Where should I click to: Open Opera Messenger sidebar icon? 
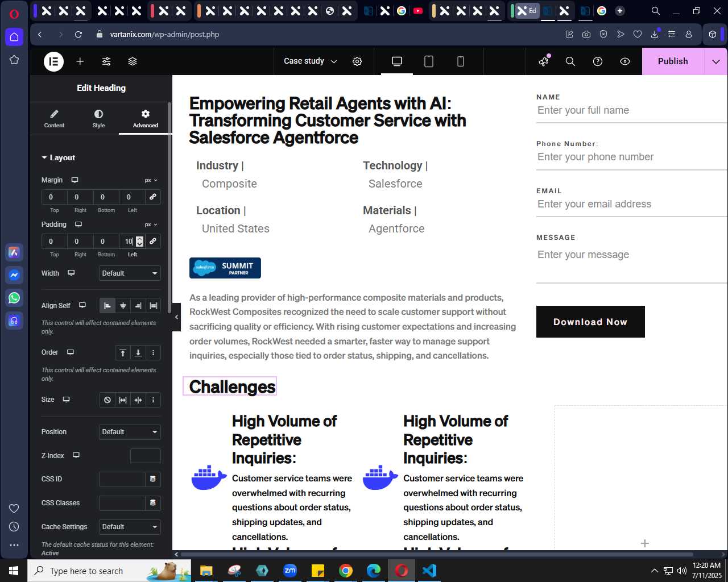[14, 275]
